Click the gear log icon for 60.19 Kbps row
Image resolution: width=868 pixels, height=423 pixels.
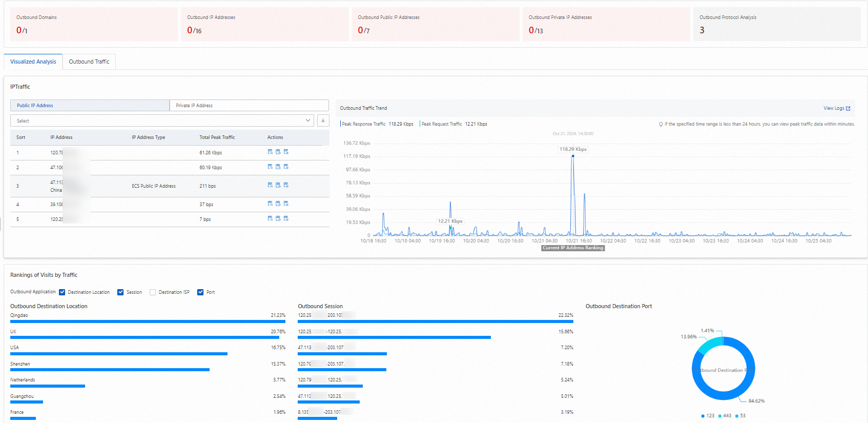286,167
